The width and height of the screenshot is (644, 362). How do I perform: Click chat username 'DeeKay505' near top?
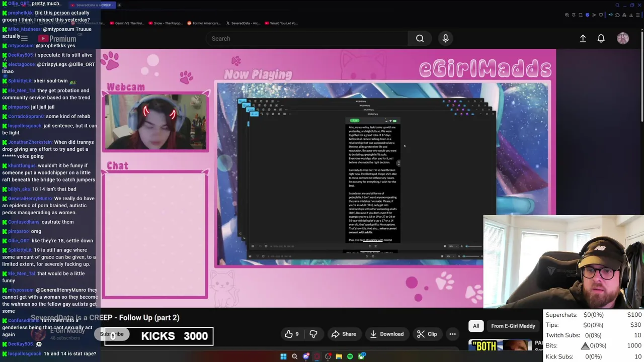(x=20, y=55)
